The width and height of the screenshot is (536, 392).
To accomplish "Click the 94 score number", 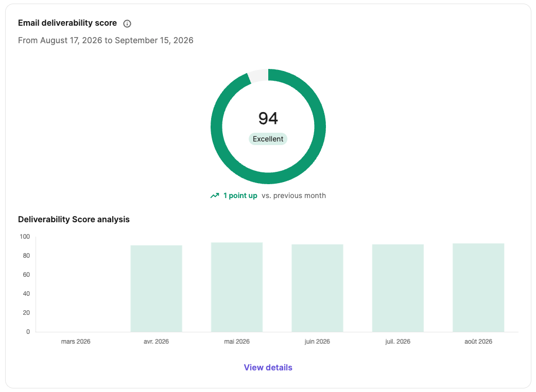I will pyautogui.click(x=268, y=118).
